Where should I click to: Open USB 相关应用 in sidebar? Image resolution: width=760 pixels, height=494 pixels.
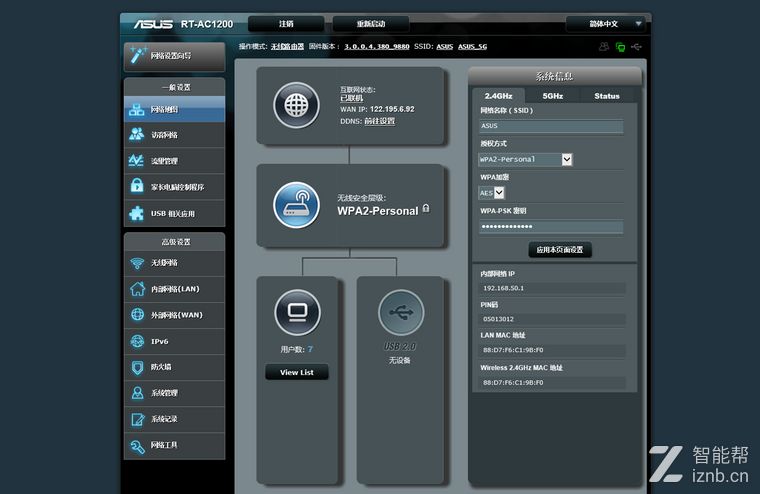[x=174, y=213]
